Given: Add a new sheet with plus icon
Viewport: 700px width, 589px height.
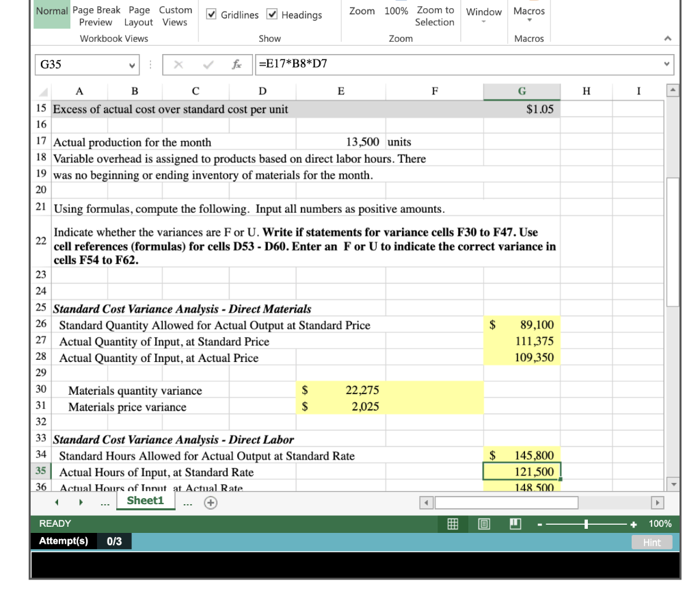Looking at the screenshot, I should click(x=211, y=501).
